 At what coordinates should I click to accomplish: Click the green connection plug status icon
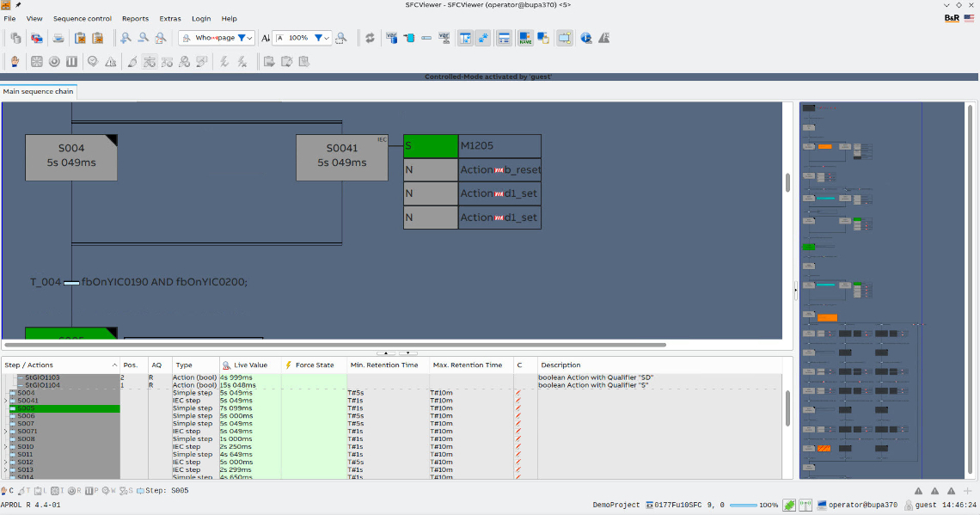coord(788,506)
